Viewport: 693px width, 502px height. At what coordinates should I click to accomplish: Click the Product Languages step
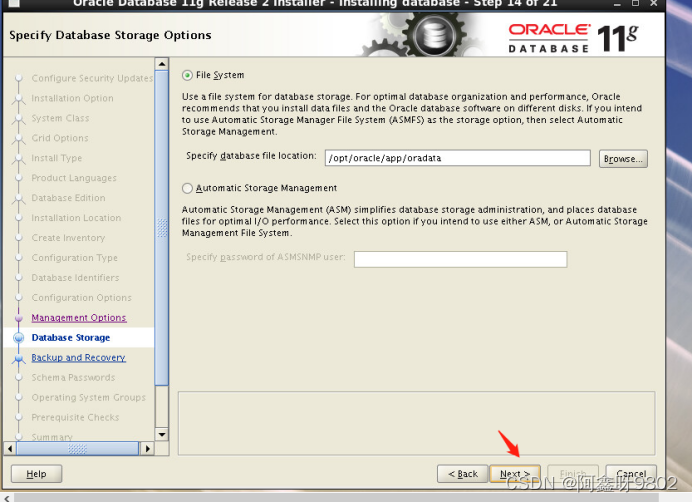point(74,178)
